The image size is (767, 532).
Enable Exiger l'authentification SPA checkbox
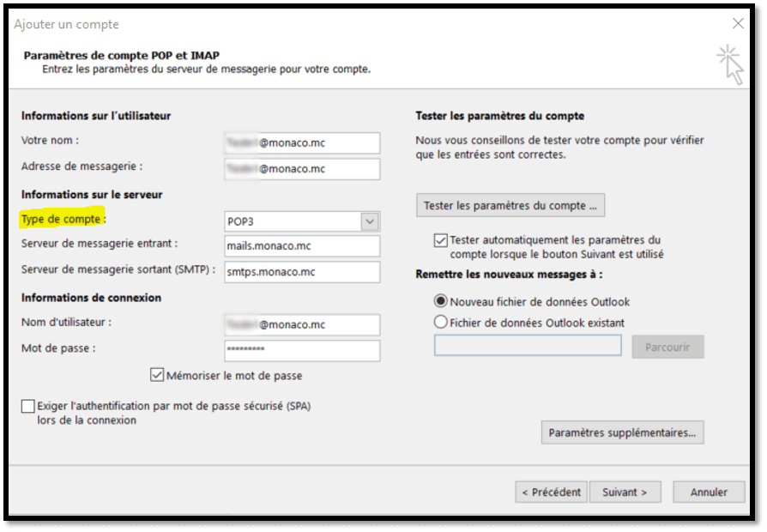tap(29, 407)
